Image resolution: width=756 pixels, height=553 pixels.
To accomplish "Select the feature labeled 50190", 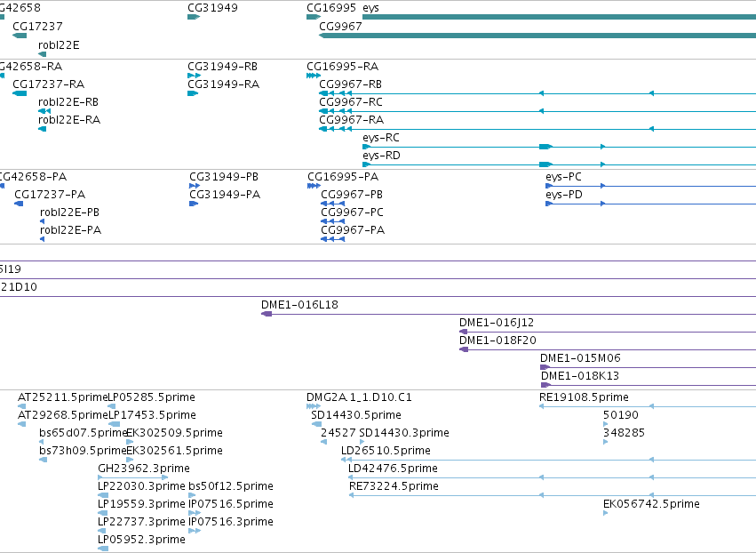I will click(x=620, y=415).
